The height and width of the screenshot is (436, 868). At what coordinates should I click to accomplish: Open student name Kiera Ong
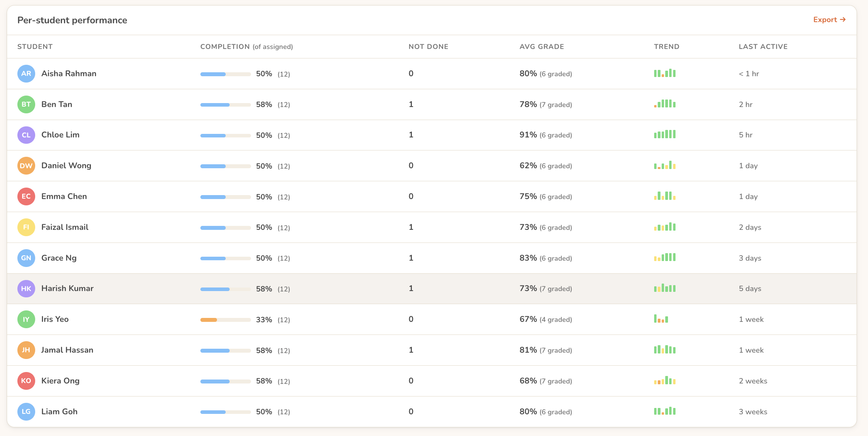pos(60,381)
